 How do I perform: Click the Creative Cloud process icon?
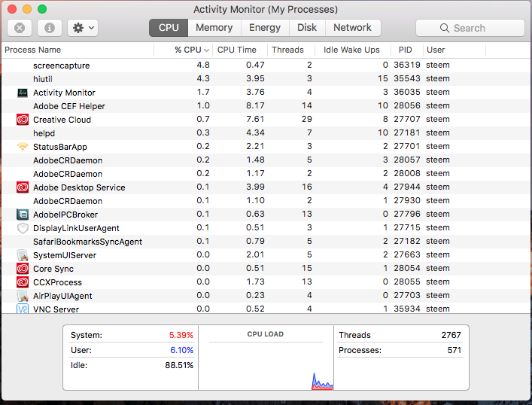[23, 120]
